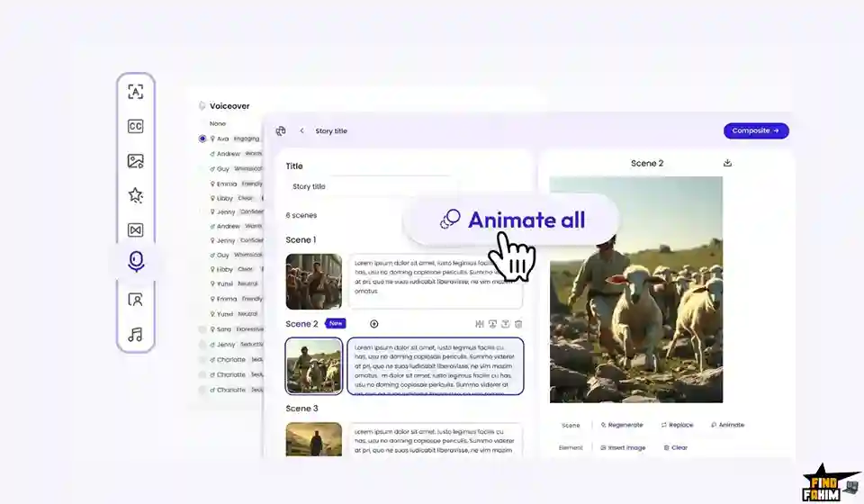Select the Scene 1 crowd thumbnail
864x504 pixels.
[x=313, y=282]
